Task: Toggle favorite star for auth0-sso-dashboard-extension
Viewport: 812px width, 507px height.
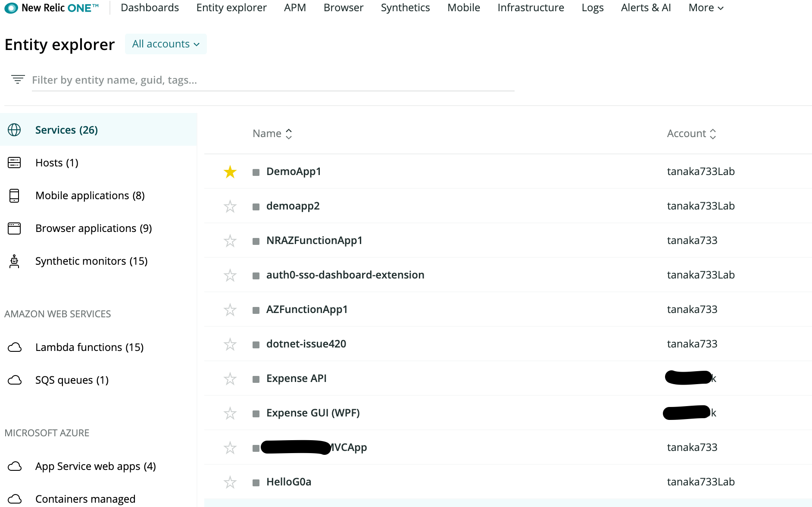Action: [x=230, y=275]
